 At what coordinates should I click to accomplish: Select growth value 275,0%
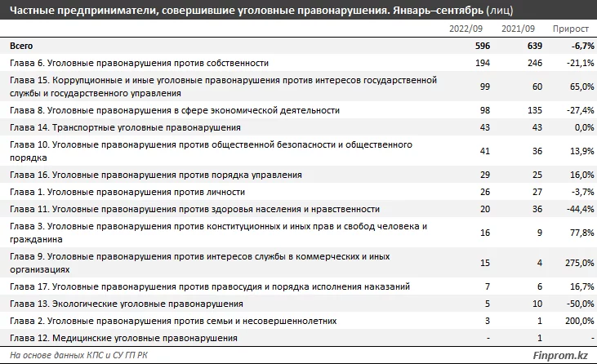tap(580, 263)
